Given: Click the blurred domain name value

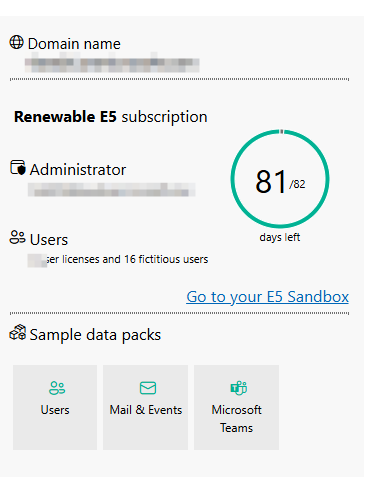Looking at the screenshot, I should 112,65.
